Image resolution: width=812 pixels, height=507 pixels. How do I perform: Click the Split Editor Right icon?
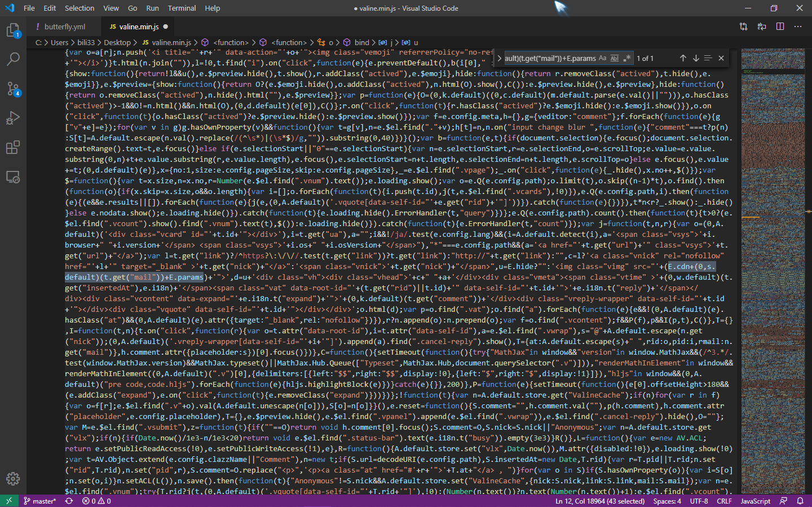(x=780, y=27)
